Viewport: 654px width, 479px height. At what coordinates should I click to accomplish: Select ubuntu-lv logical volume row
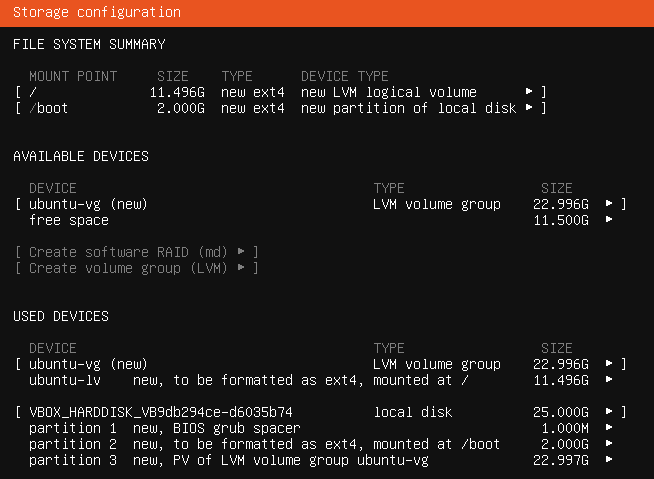(321, 380)
